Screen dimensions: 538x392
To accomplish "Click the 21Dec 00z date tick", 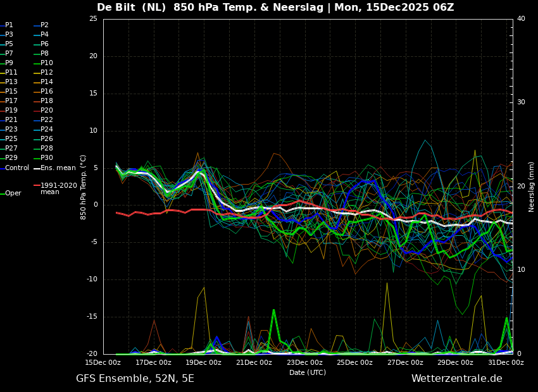I will [x=254, y=362].
